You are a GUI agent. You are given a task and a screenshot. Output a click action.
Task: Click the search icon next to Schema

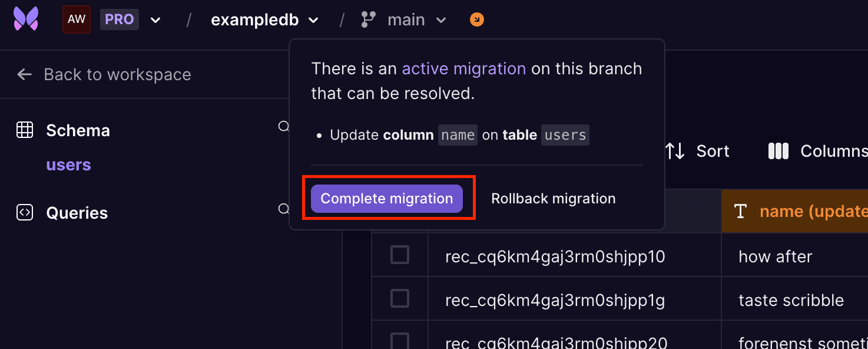(283, 126)
